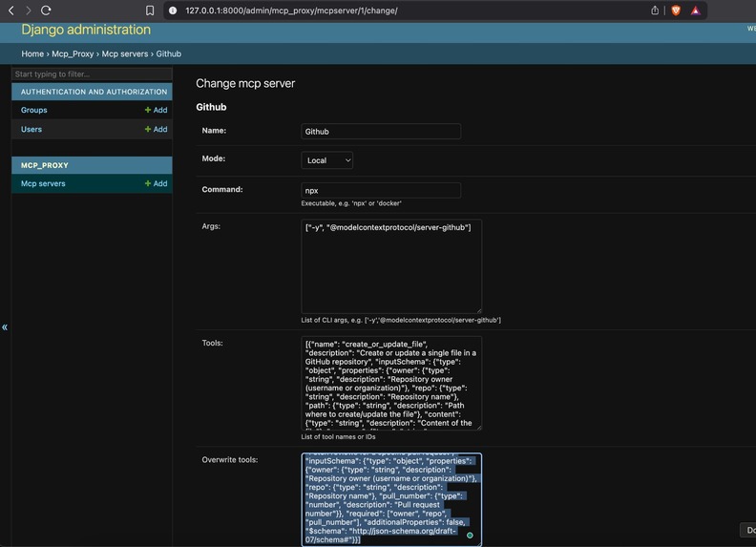The width and height of the screenshot is (756, 547).
Task: Click the browser address bar URL
Action: [x=291, y=11]
